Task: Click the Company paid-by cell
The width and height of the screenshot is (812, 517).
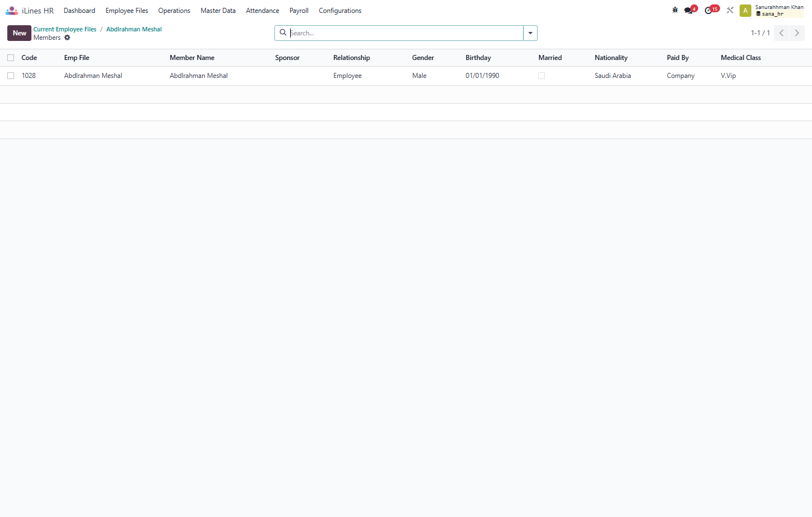Action: click(681, 76)
